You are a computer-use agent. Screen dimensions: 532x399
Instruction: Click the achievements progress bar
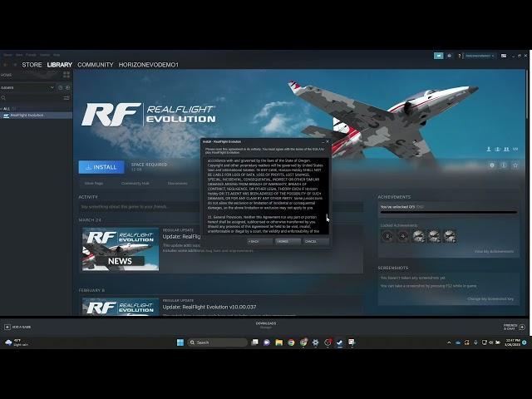click(x=449, y=213)
